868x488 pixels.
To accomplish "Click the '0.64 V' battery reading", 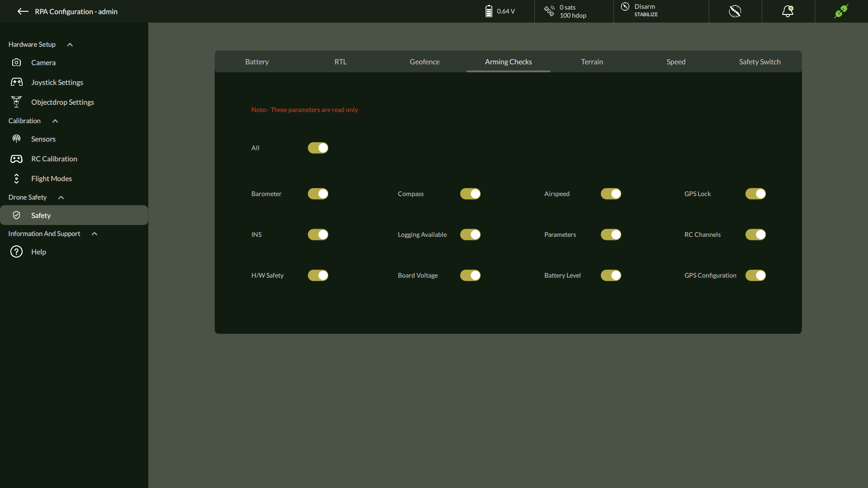I will 506,11.
